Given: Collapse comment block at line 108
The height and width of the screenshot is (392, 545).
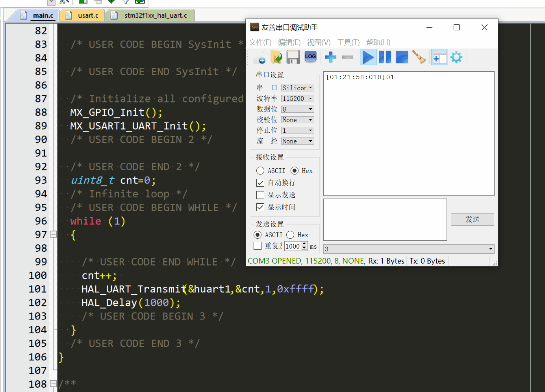Looking at the screenshot, I should [x=54, y=384].
